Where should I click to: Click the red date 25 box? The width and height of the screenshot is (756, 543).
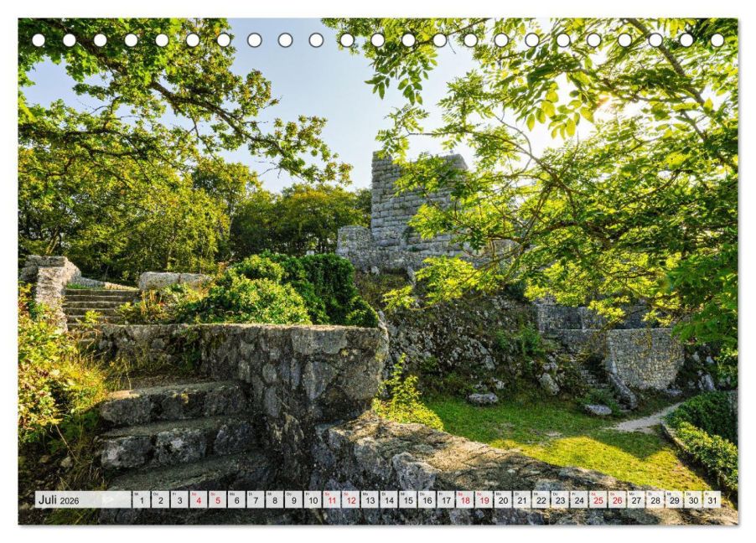pos(598,499)
